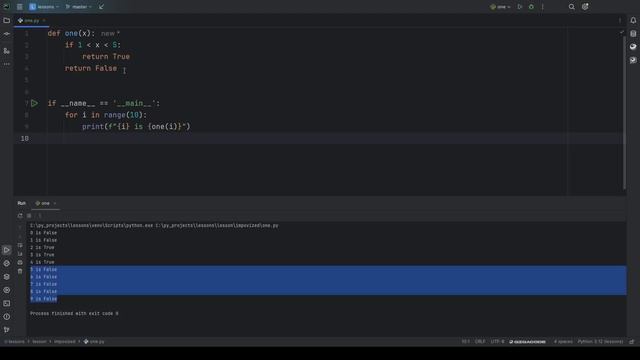Viewport: 640px width, 360px height.
Task: Change 4 spaces indent setting
Action: click(x=563, y=342)
